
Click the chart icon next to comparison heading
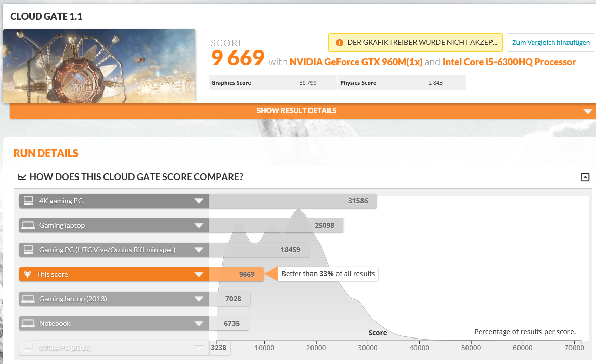point(22,177)
